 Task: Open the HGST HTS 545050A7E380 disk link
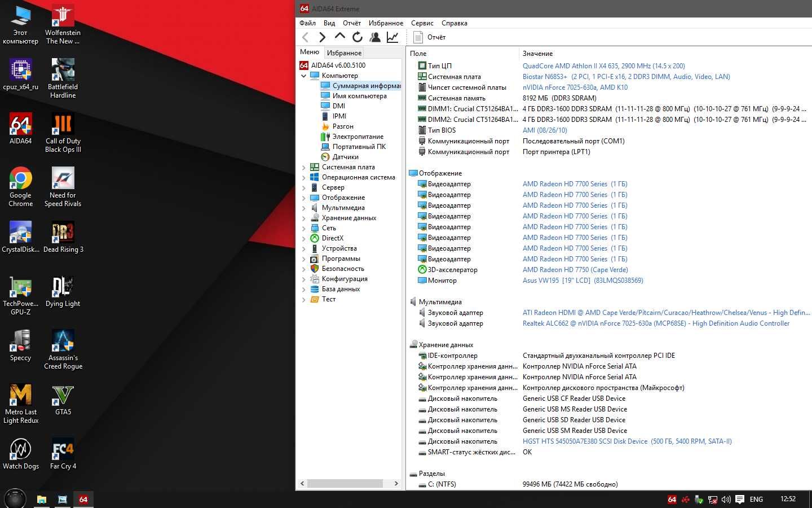click(627, 441)
